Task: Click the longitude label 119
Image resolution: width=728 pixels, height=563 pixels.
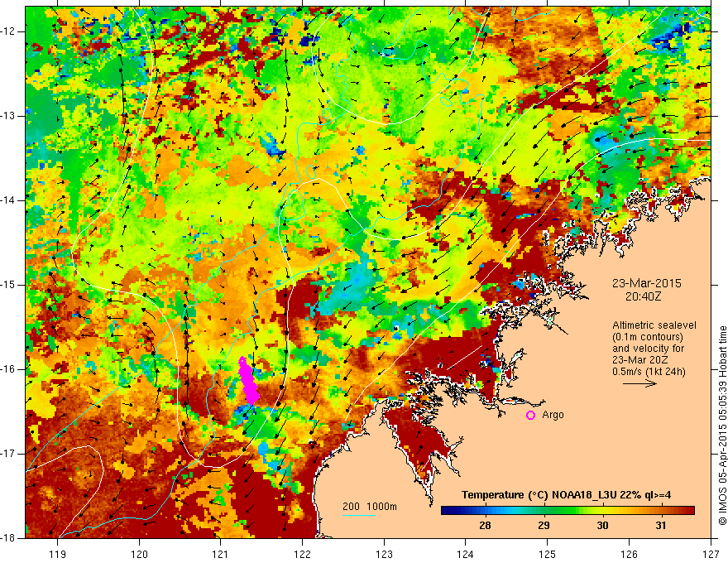Action: pos(58,555)
